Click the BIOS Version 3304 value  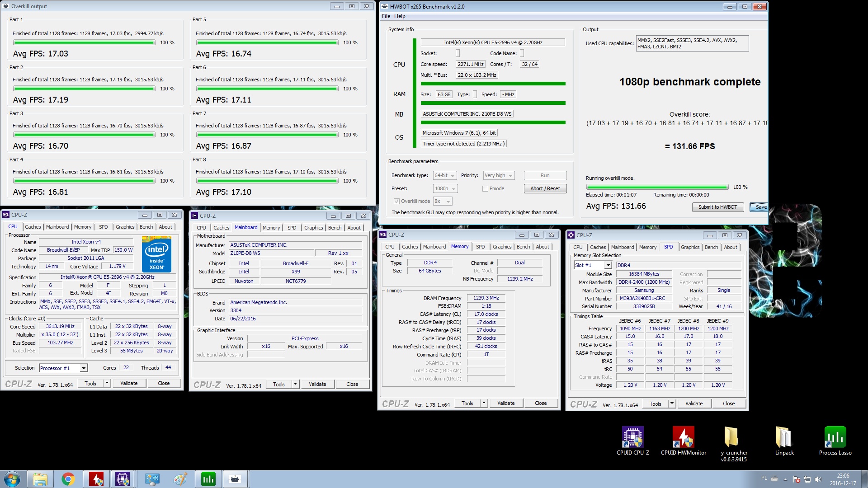coord(295,310)
